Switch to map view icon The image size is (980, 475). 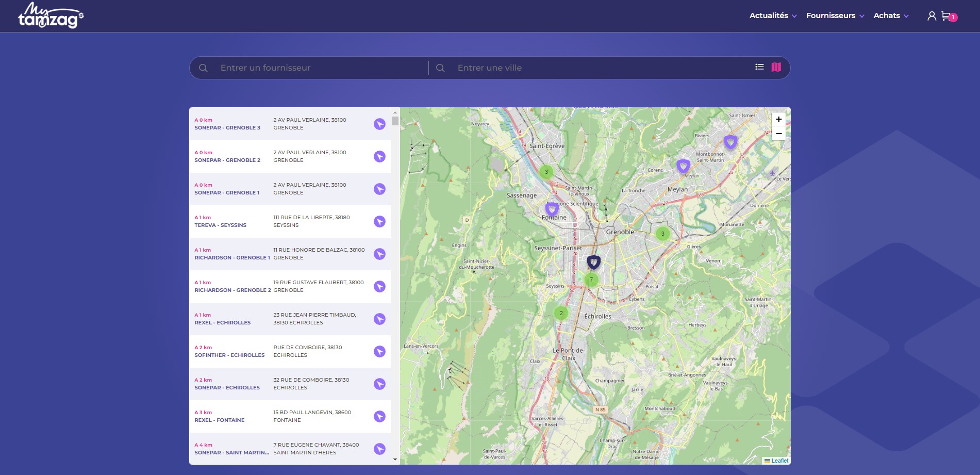(776, 67)
